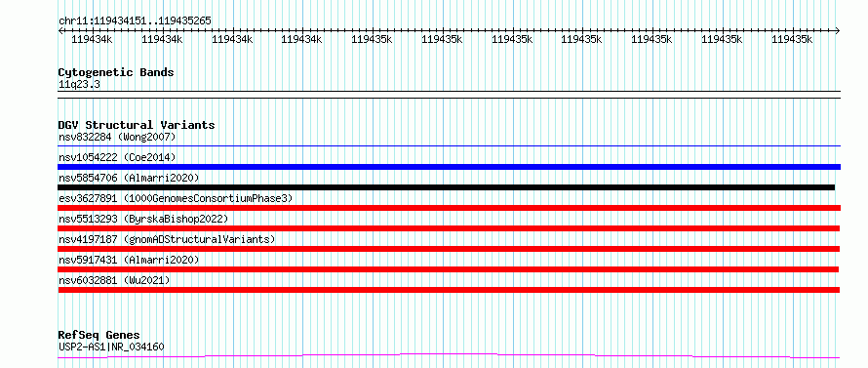Click the thin blue nsv832284 variant line
868x368 pixels.
pos(449,146)
